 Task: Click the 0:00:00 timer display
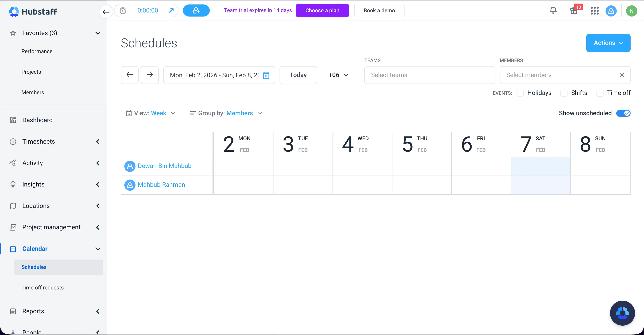point(148,10)
